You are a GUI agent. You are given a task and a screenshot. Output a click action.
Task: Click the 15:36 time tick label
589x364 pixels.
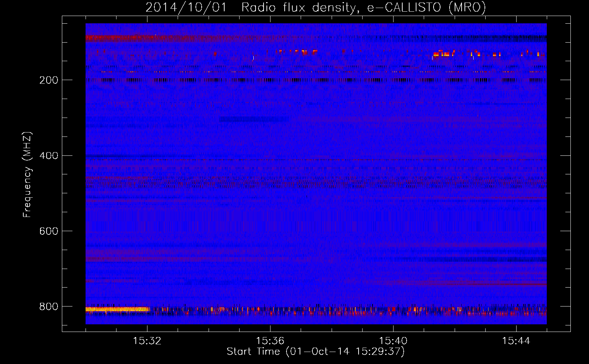270,341
